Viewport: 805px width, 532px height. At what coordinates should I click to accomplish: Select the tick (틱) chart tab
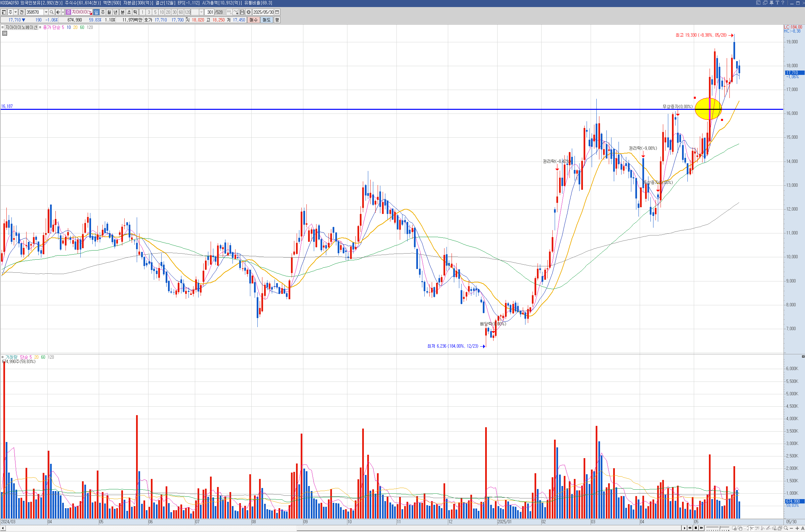point(135,12)
